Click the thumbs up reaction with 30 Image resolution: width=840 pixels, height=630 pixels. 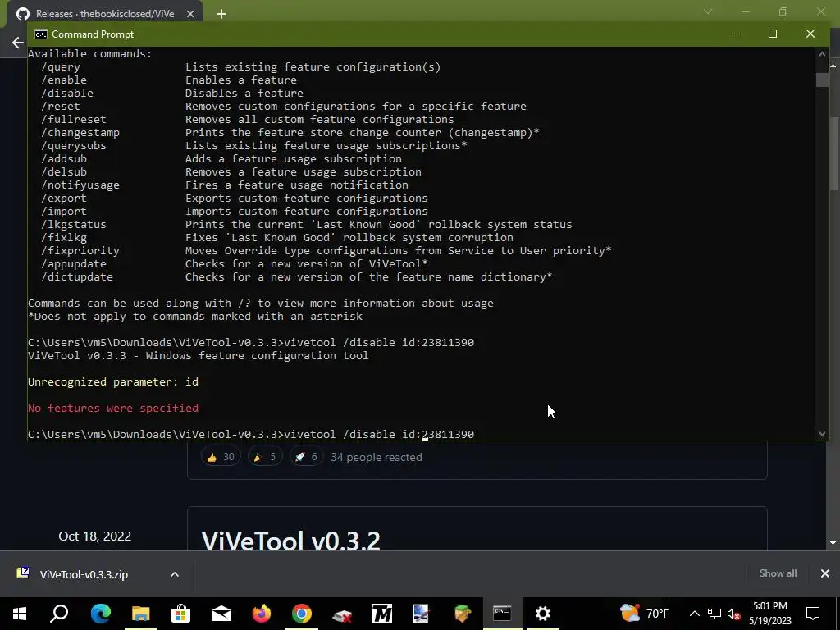221,457
